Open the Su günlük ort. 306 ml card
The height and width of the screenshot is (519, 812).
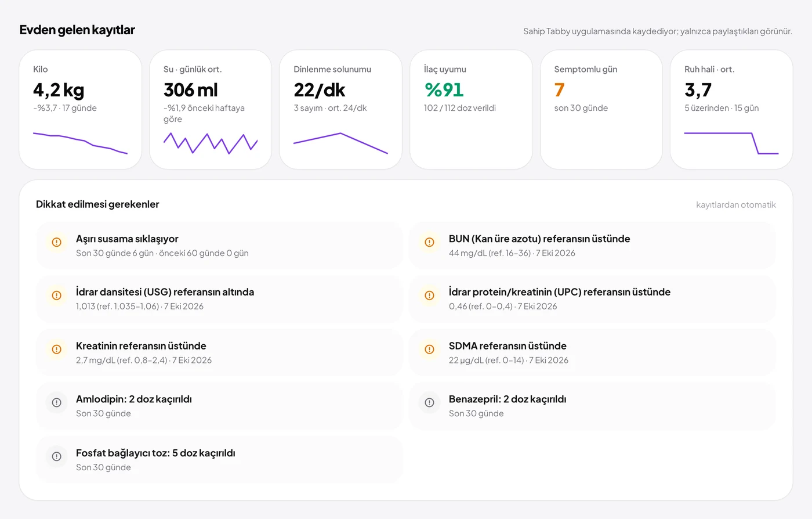(x=211, y=110)
